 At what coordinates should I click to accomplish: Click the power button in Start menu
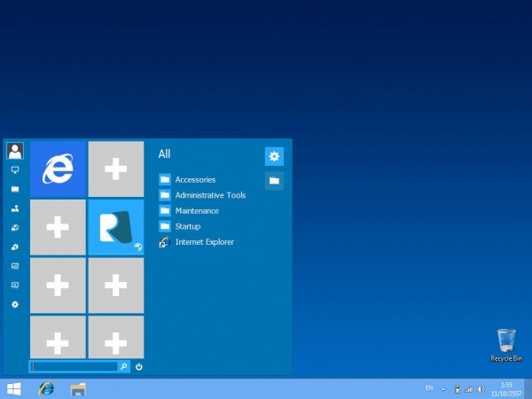point(139,366)
